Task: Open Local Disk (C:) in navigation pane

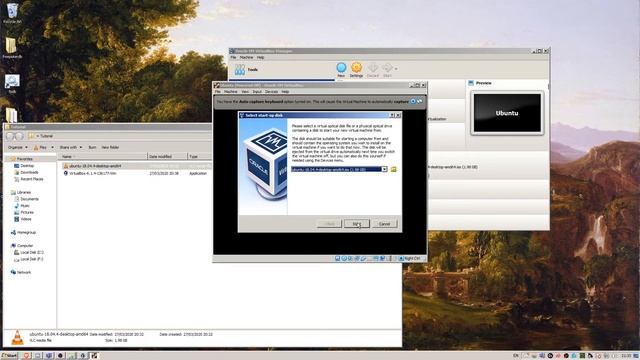Action: pos(31,252)
